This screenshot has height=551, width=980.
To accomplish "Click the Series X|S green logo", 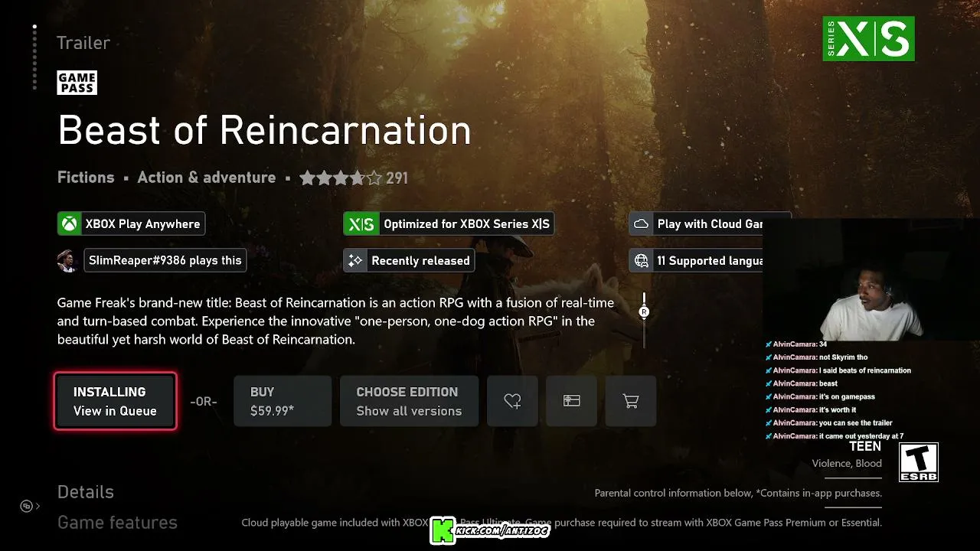I will point(868,39).
